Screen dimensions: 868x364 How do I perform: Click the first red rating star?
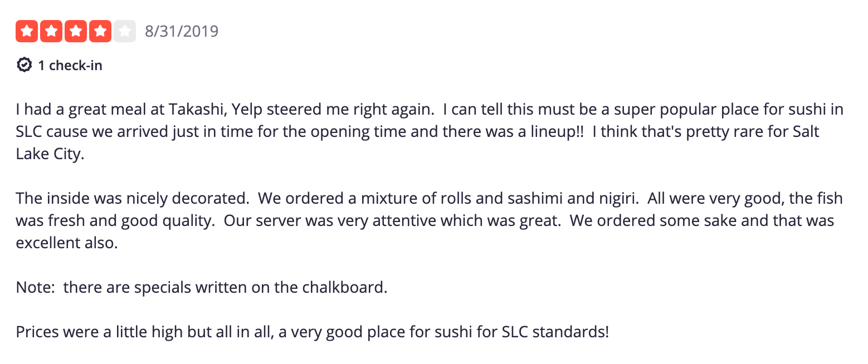coord(27,31)
